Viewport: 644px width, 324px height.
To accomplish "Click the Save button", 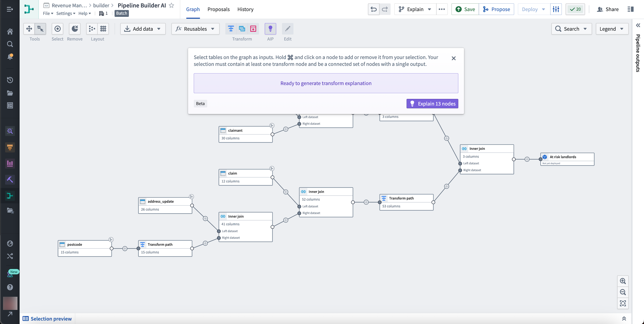I will [465, 9].
